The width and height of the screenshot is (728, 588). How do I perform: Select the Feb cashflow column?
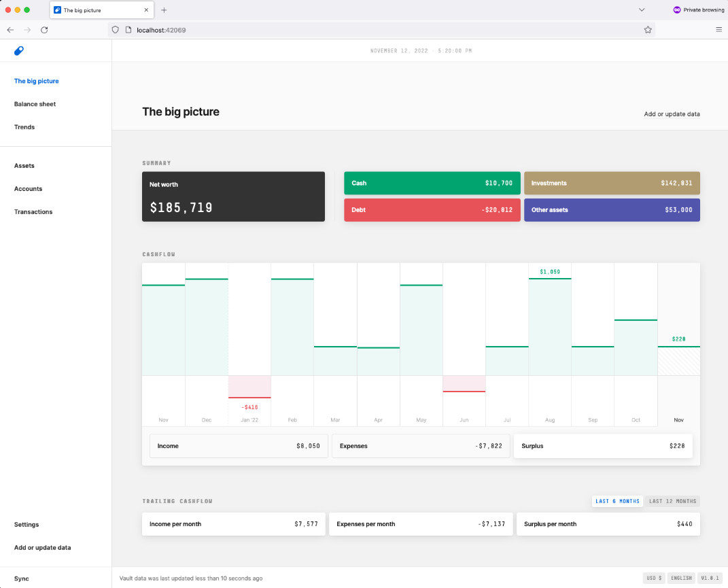click(x=292, y=345)
